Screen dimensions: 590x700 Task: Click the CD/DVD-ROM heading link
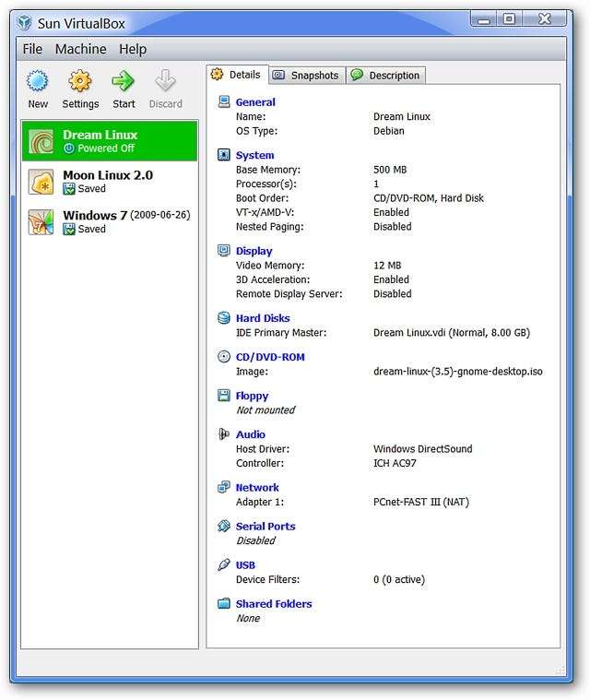point(270,357)
